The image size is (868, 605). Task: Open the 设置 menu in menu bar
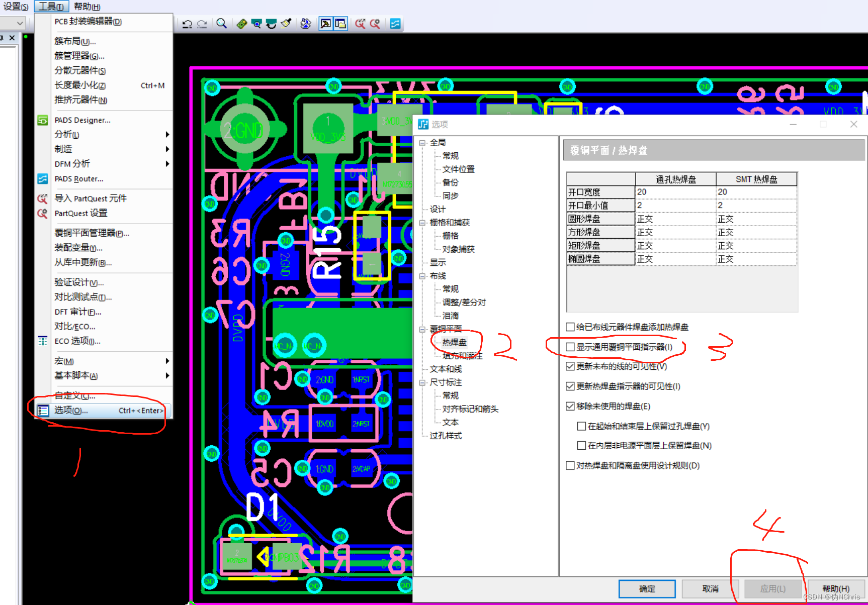16,7
